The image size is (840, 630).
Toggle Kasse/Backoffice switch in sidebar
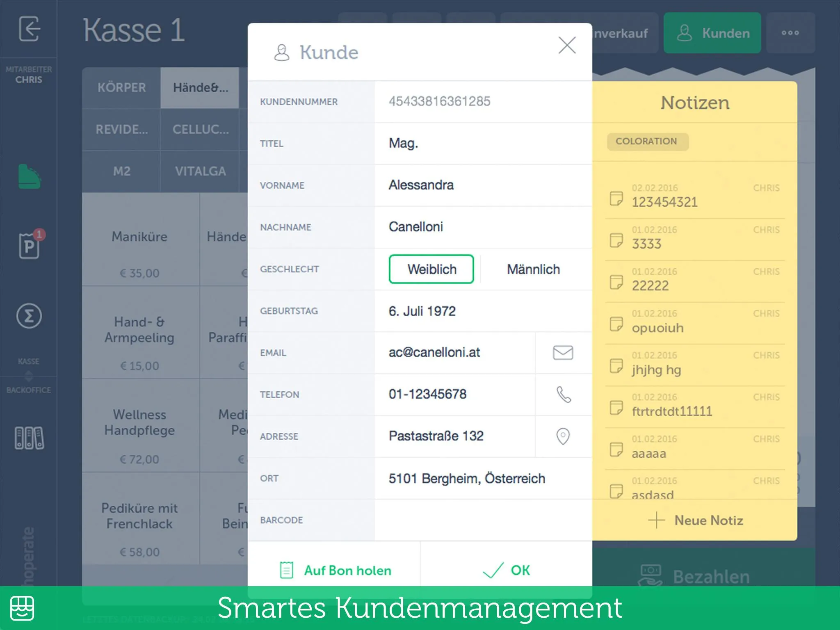(29, 376)
